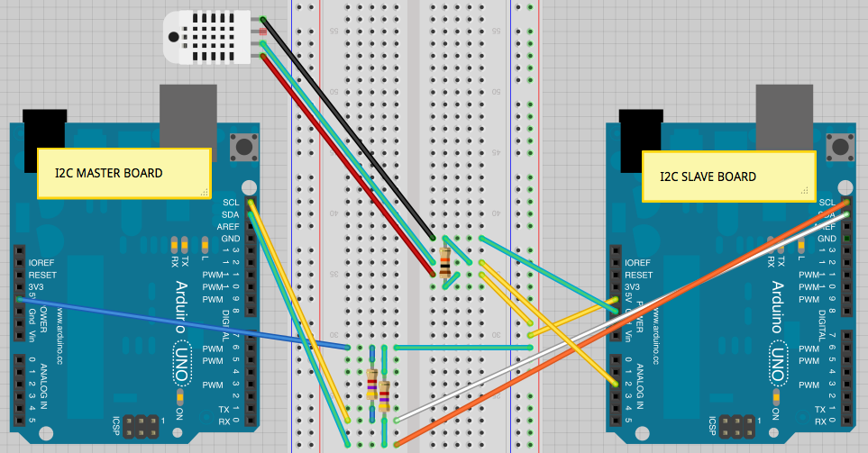The image size is (868, 453).
Task: Click the master board IOREF label
Action: point(41,263)
